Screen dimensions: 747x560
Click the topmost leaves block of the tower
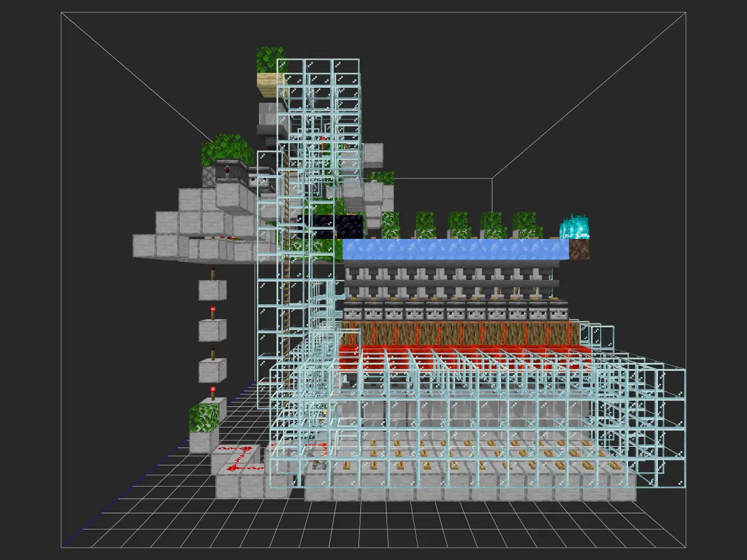[x=271, y=60]
